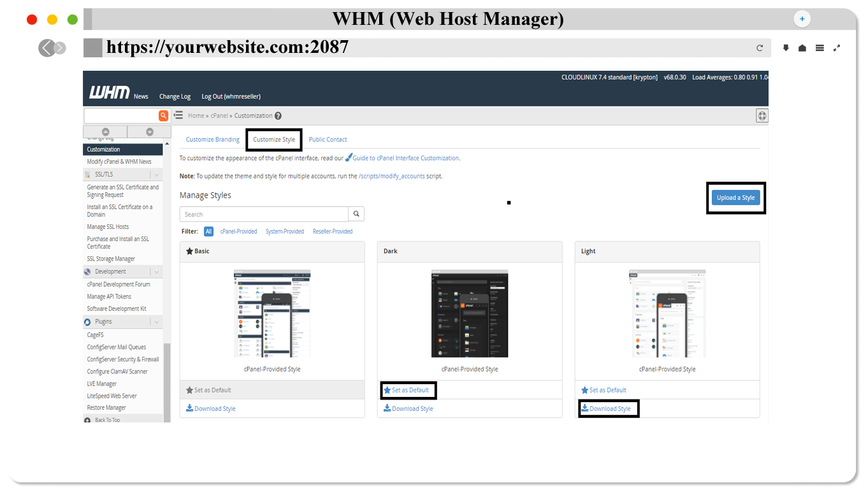The height and width of the screenshot is (490, 868).
Task: Open the Customization help question-mark icon
Action: (278, 116)
